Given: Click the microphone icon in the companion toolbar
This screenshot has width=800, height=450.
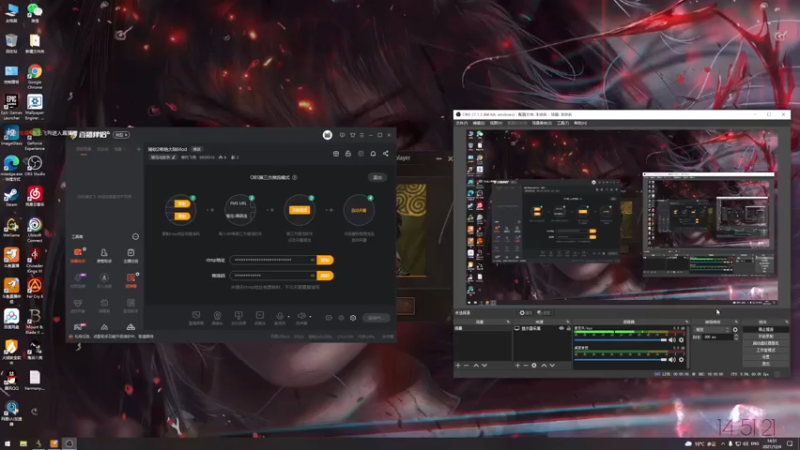Looking at the screenshot, I should pos(280,316).
